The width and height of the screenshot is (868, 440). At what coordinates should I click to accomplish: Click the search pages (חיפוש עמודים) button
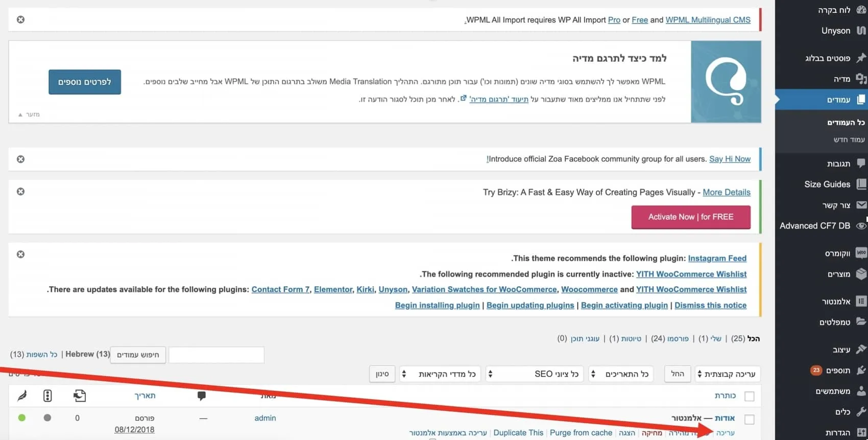(138, 355)
